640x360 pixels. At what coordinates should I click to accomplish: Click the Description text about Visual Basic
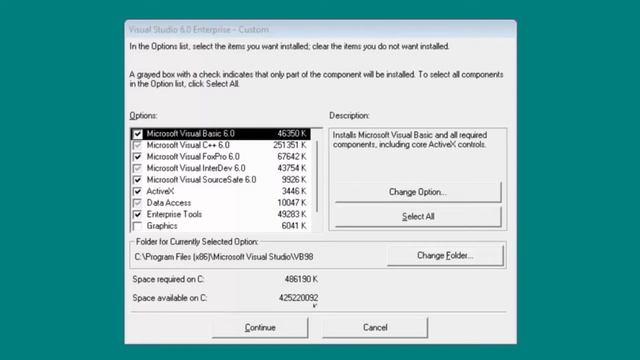[410, 140]
